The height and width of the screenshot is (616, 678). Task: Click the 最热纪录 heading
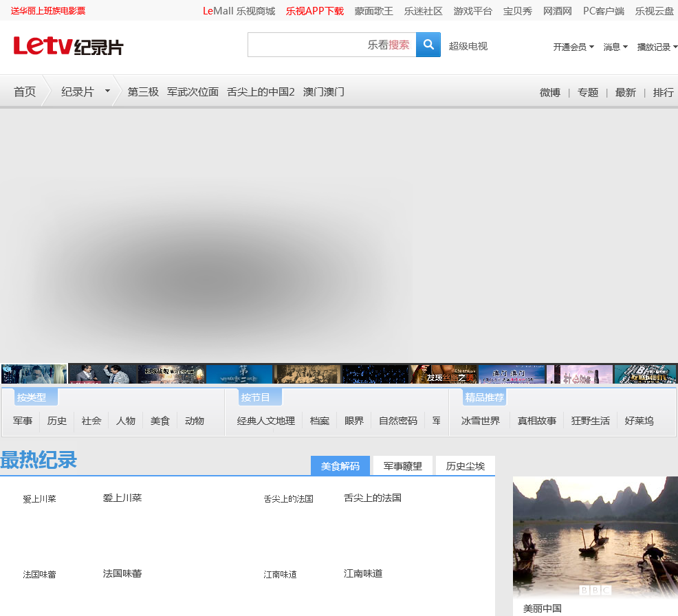tap(39, 459)
